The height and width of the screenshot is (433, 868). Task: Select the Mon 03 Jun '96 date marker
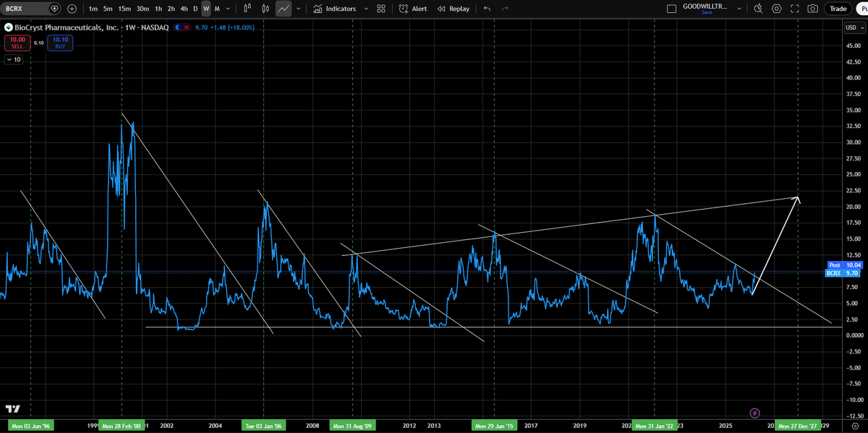(30, 425)
